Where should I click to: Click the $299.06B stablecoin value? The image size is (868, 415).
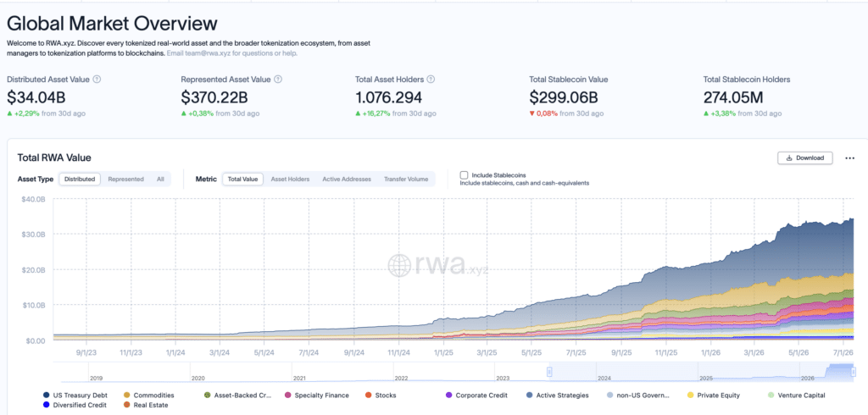564,97
